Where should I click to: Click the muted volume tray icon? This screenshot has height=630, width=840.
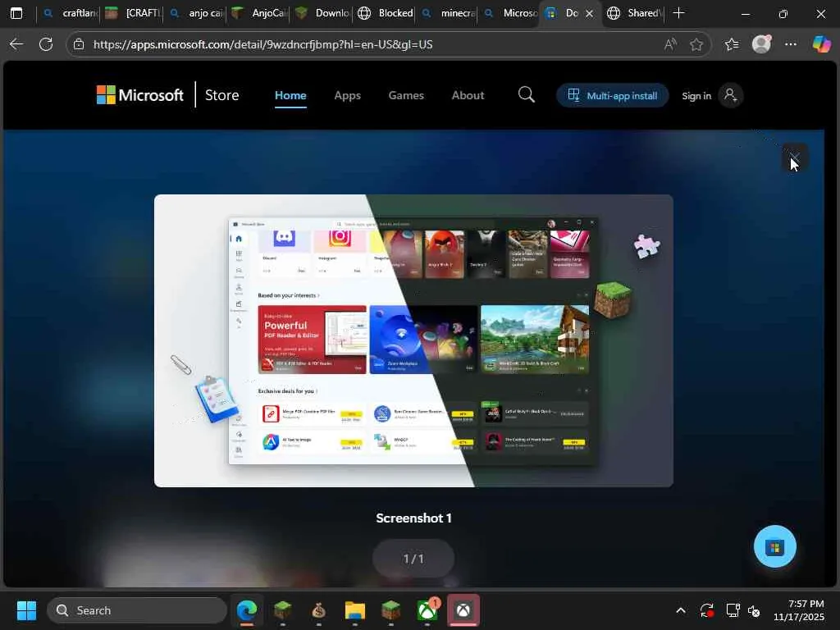tap(755, 610)
